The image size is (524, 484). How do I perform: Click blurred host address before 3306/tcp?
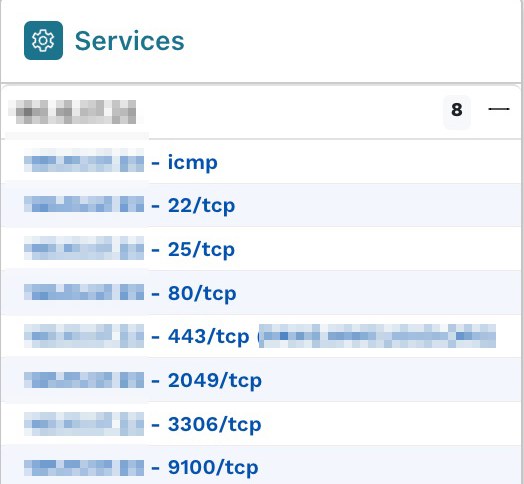click(x=84, y=424)
